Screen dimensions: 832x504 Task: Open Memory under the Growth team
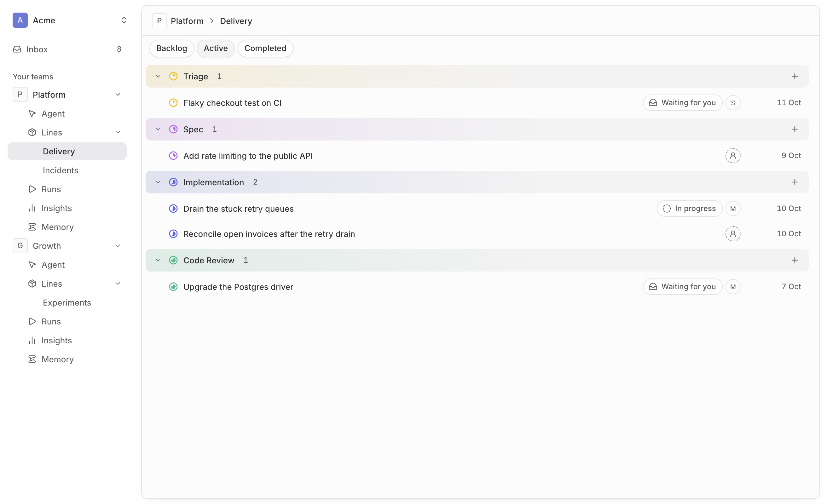pyautogui.click(x=67, y=359)
